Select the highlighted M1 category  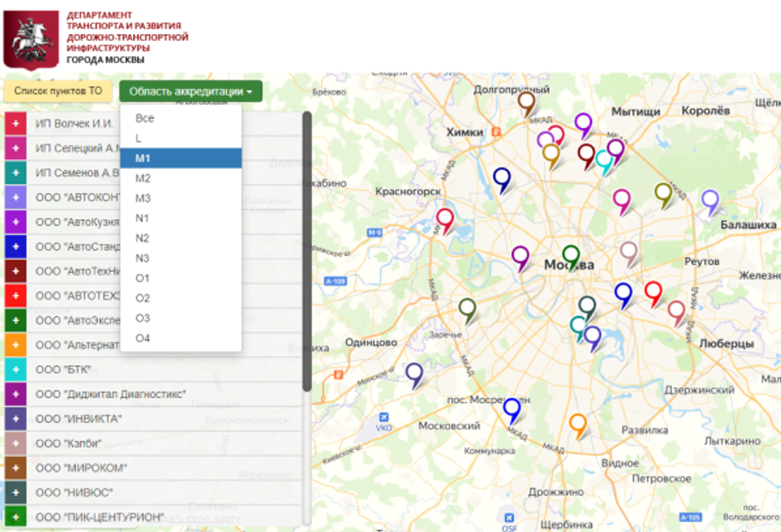click(x=181, y=158)
